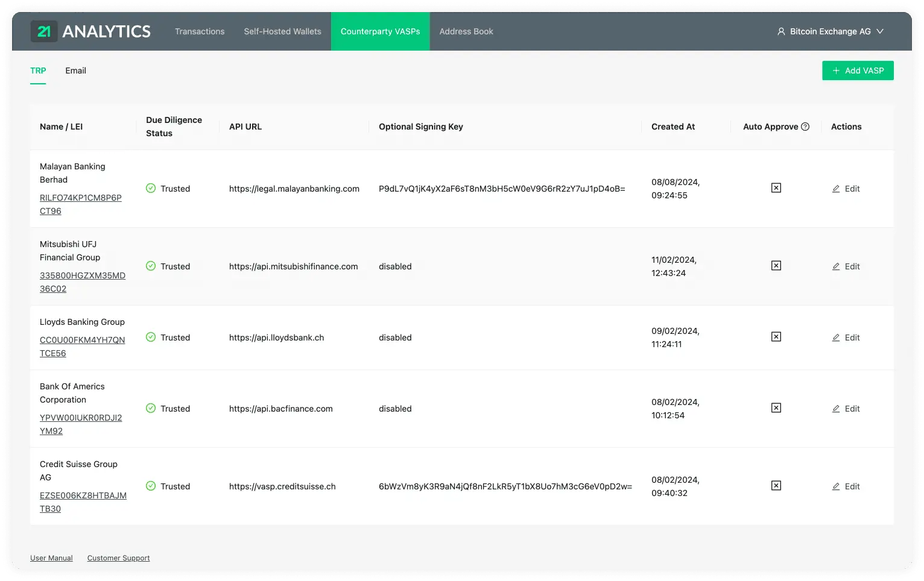The height and width of the screenshot is (581, 924).
Task: Open the Transactions tab
Action: pos(200,31)
